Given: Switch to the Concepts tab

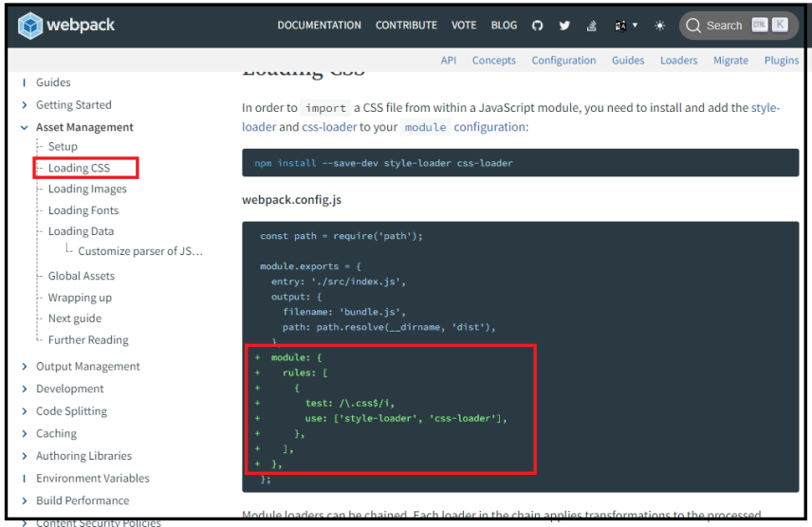Looking at the screenshot, I should (494, 61).
